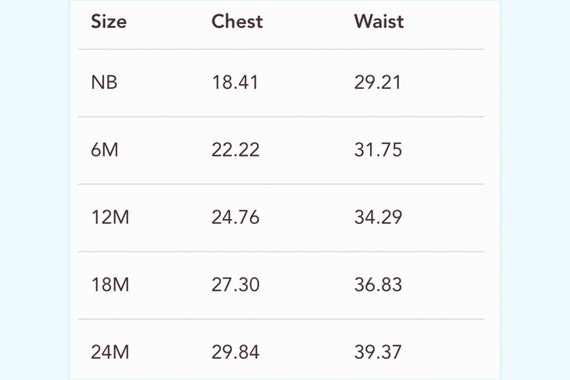Select the 6M size cell
570x380 pixels.
point(105,150)
